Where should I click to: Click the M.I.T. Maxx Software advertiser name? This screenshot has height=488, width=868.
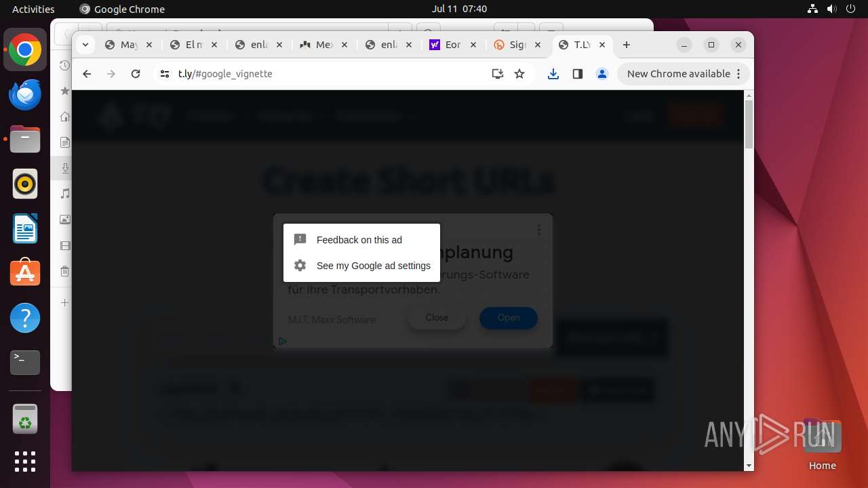pos(332,320)
